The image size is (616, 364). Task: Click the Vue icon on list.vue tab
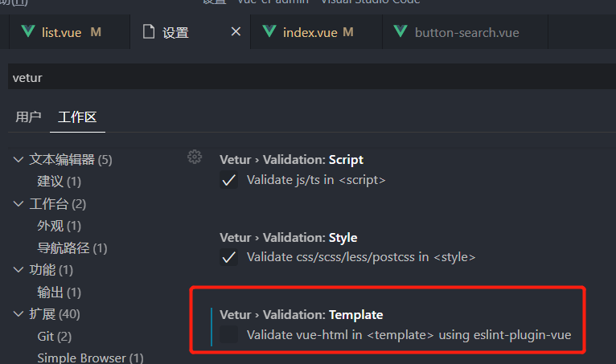click(x=28, y=31)
